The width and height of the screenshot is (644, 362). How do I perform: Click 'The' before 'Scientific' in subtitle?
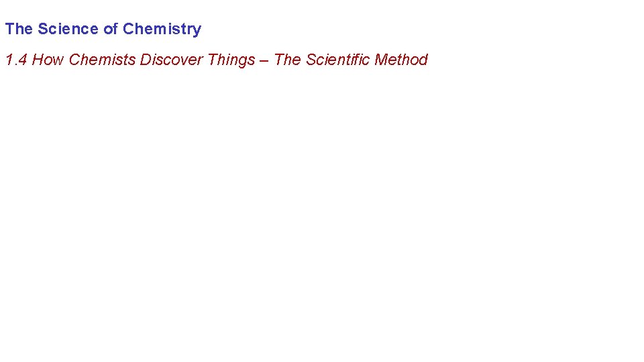pyautogui.click(x=288, y=60)
